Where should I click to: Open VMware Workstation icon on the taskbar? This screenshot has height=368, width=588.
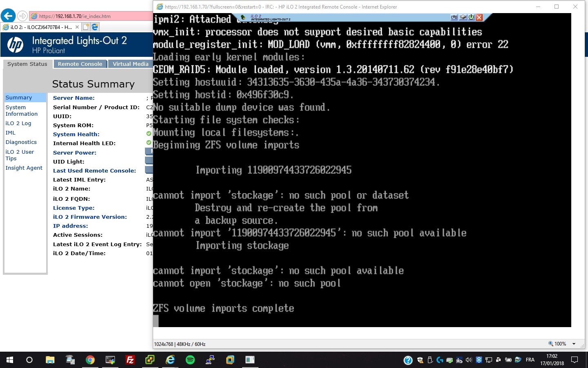pyautogui.click(x=230, y=360)
